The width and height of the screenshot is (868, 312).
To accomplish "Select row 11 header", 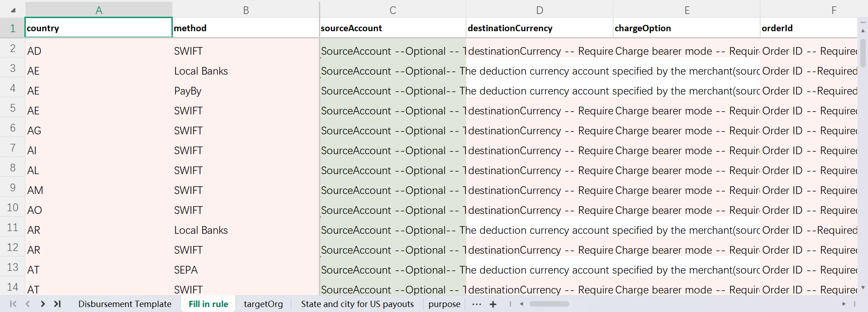I will pos(13,227).
